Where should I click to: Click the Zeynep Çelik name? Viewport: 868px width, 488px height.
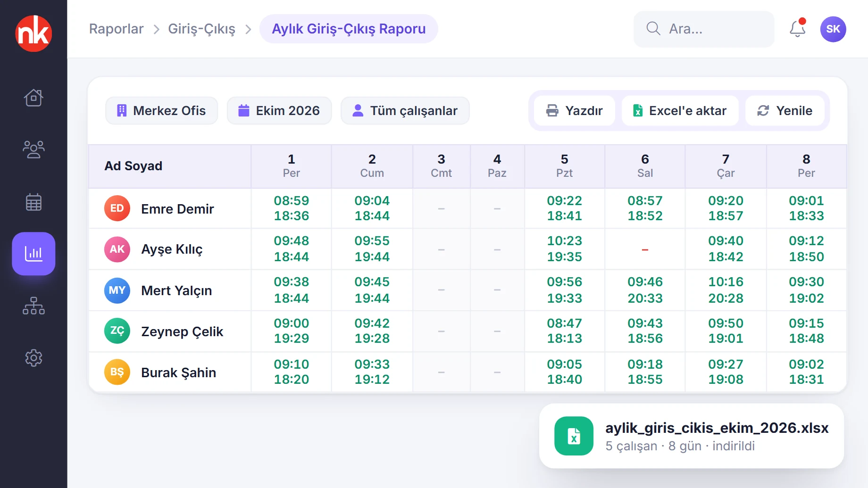point(182,331)
